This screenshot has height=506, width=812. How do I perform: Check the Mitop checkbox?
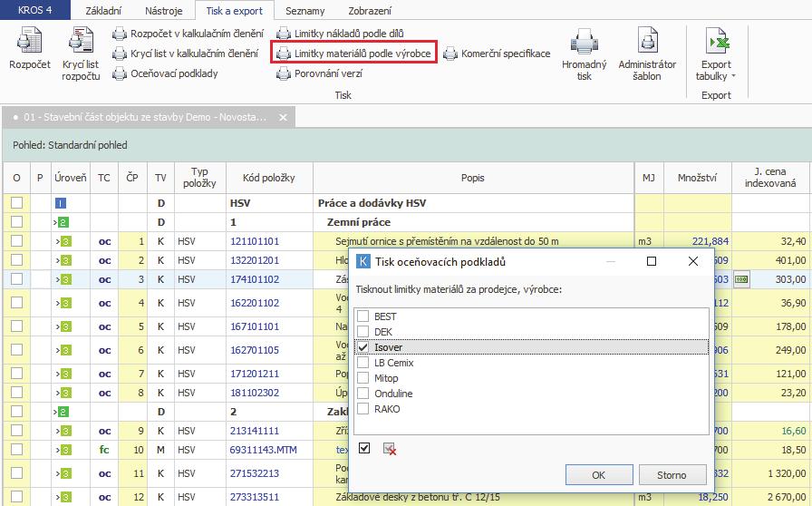pyautogui.click(x=363, y=378)
